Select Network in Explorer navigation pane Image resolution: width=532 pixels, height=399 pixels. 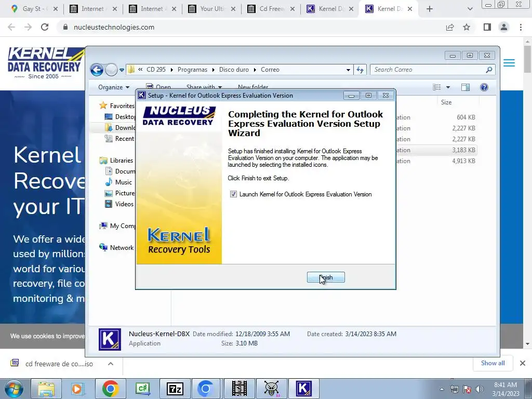(x=116, y=248)
